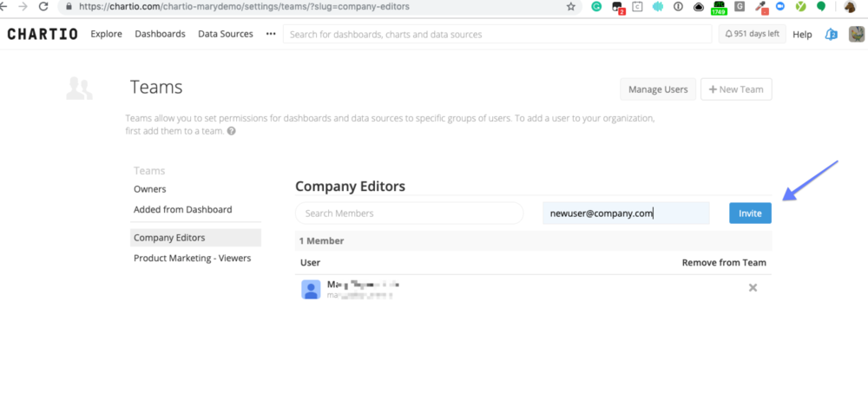Open the gray G extension icon

[739, 7]
